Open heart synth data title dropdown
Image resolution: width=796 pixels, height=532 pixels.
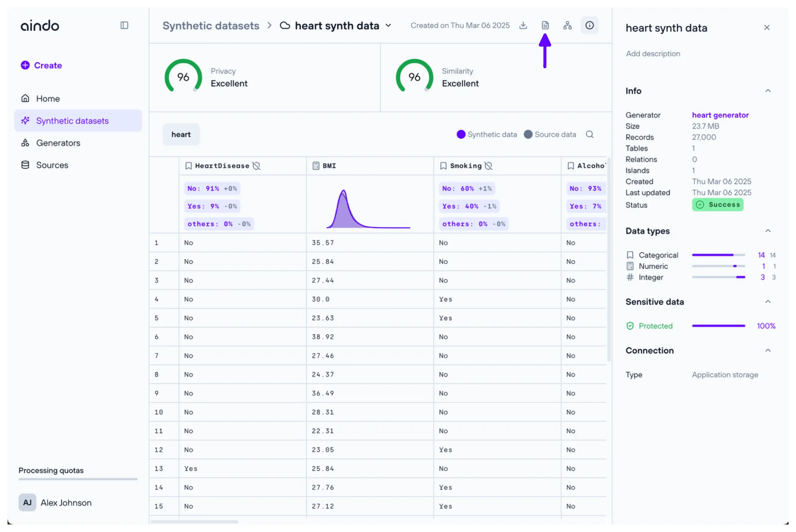388,26
